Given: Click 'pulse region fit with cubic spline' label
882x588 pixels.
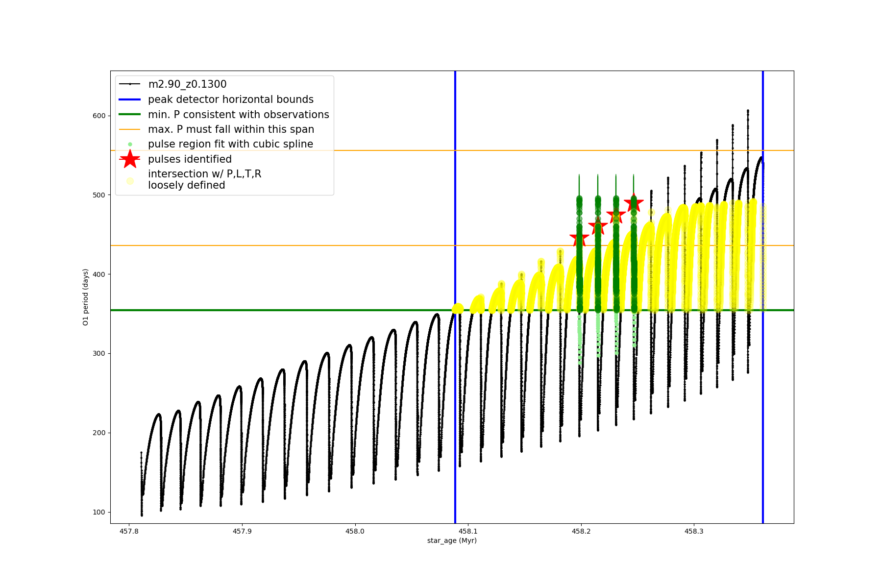Looking at the screenshot, I should click(x=230, y=144).
